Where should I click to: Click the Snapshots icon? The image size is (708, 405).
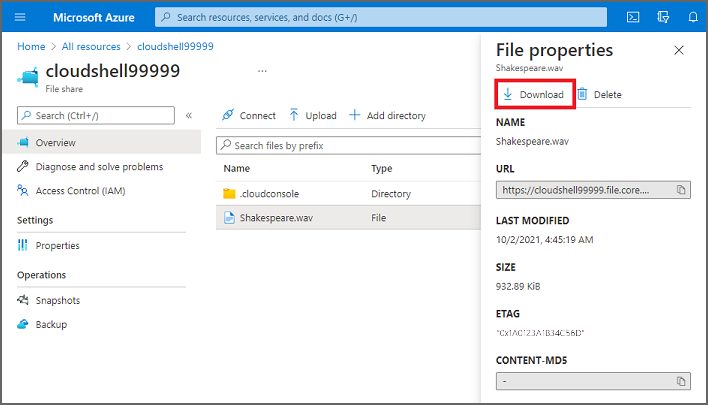(23, 300)
